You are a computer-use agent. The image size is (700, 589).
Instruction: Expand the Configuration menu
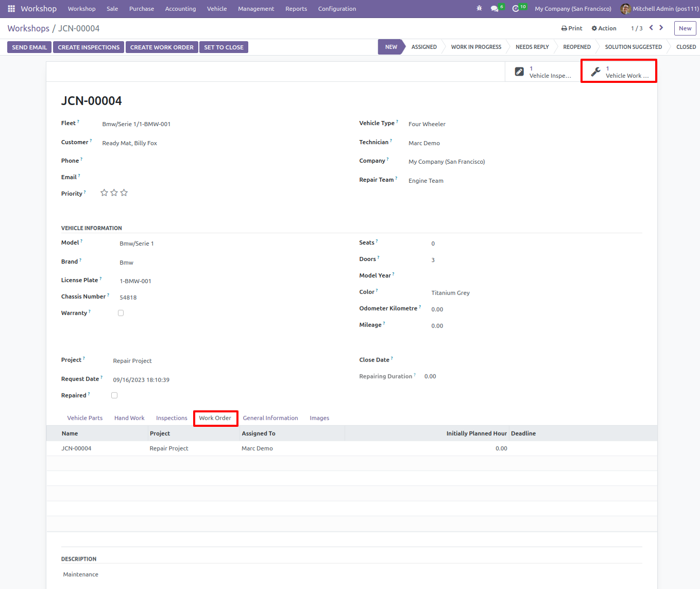[x=337, y=9]
